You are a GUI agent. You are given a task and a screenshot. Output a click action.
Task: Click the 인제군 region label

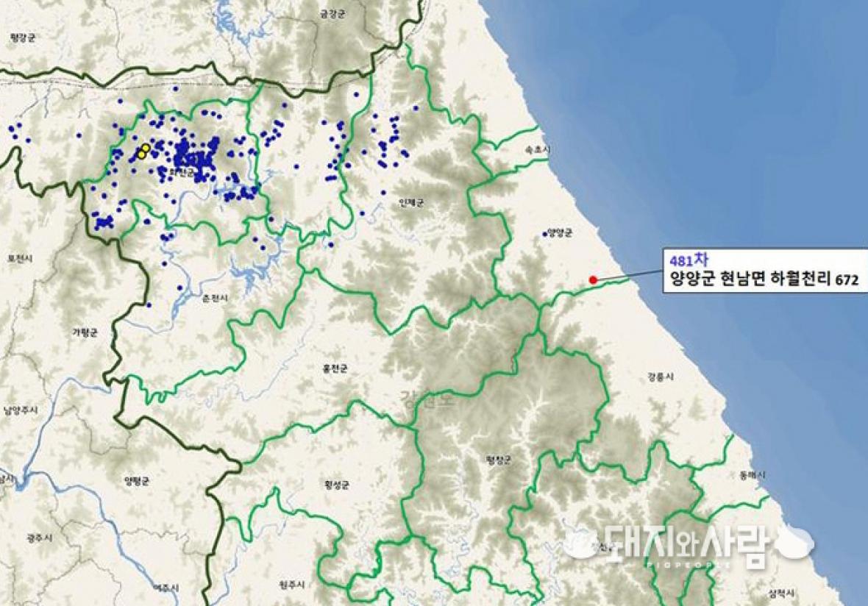pyautogui.click(x=410, y=203)
